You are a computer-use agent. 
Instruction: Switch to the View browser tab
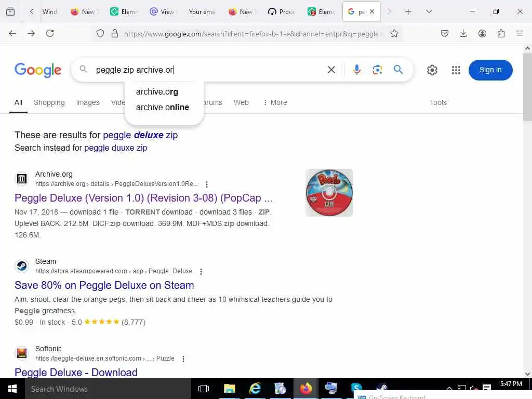point(163,12)
